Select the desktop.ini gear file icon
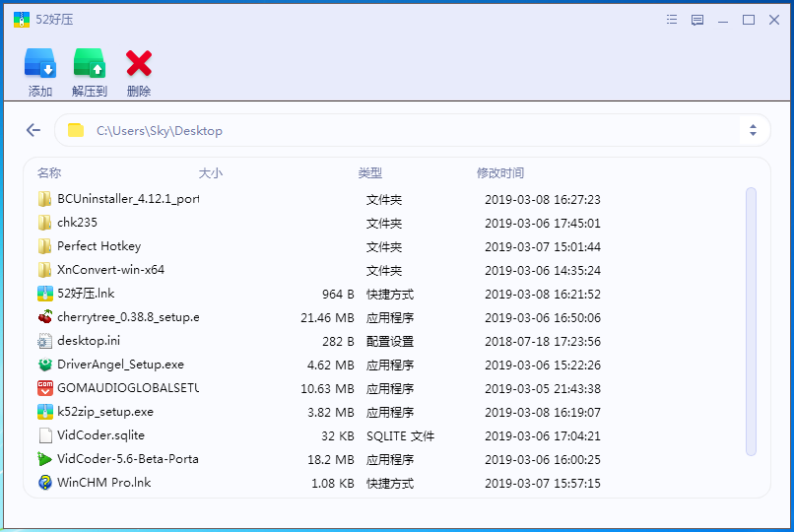Screen dimensions: 794x532 (x=44, y=341)
